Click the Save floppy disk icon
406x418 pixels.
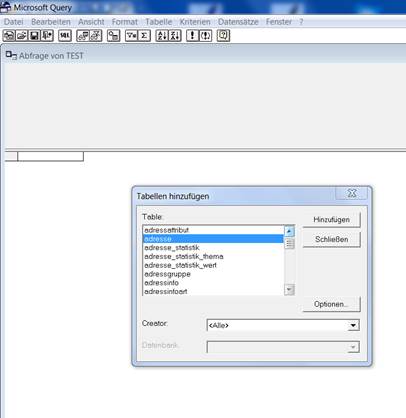pyautogui.click(x=34, y=35)
